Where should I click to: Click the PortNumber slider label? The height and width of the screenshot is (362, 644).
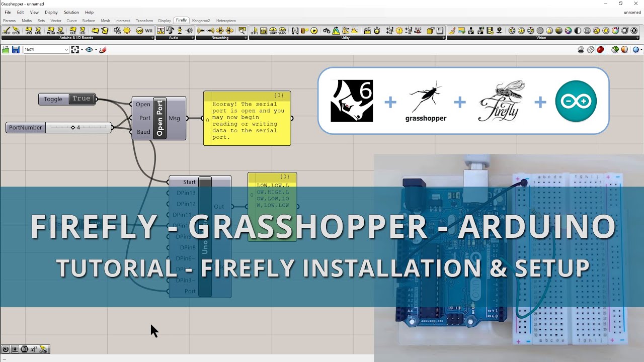[25, 128]
